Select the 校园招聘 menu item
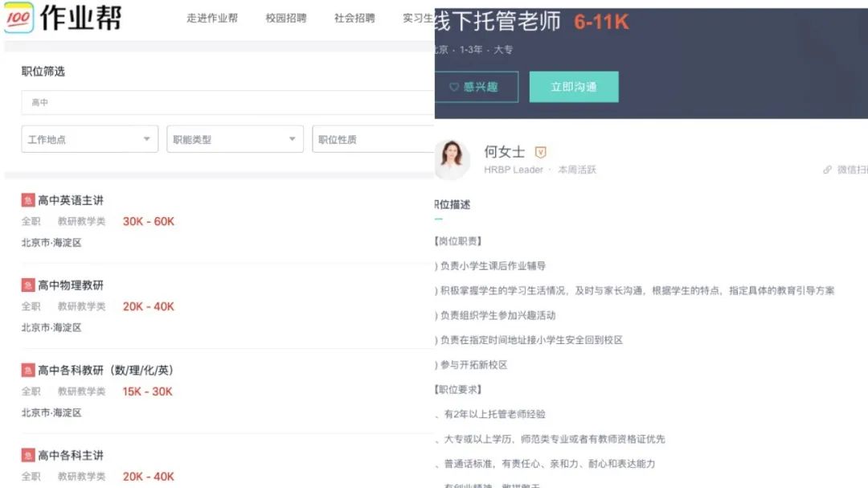This screenshot has height=488, width=868. coord(286,18)
